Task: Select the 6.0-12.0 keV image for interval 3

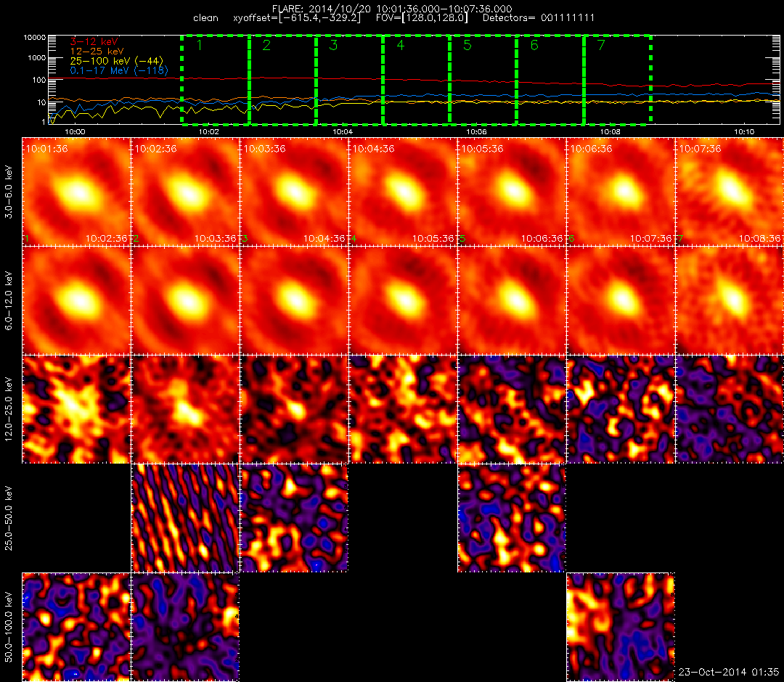Action: (295, 300)
